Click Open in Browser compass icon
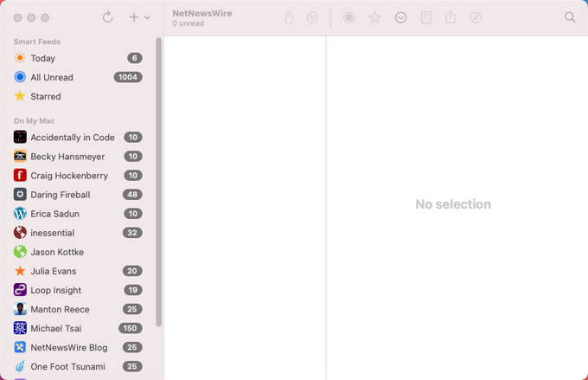 click(x=476, y=17)
